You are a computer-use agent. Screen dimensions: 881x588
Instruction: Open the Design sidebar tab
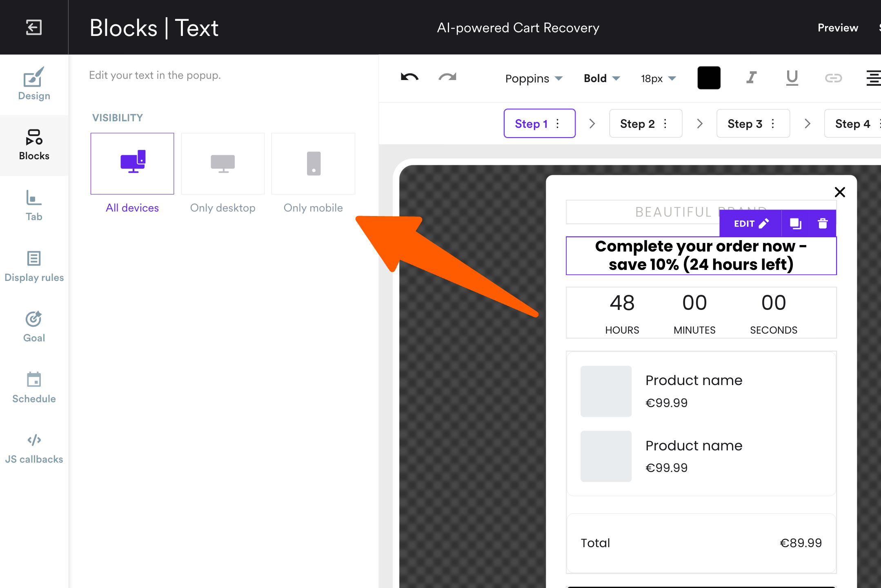click(x=34, y=85)
